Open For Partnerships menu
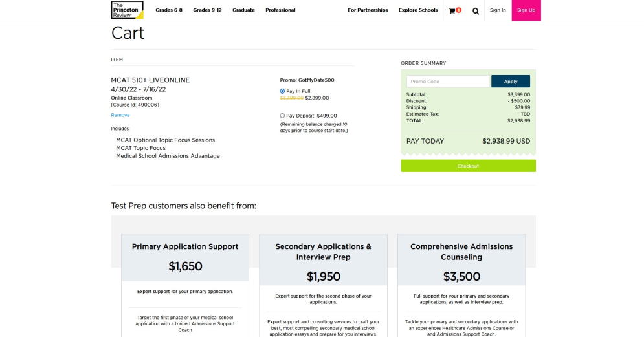 [x=368, y=10]
